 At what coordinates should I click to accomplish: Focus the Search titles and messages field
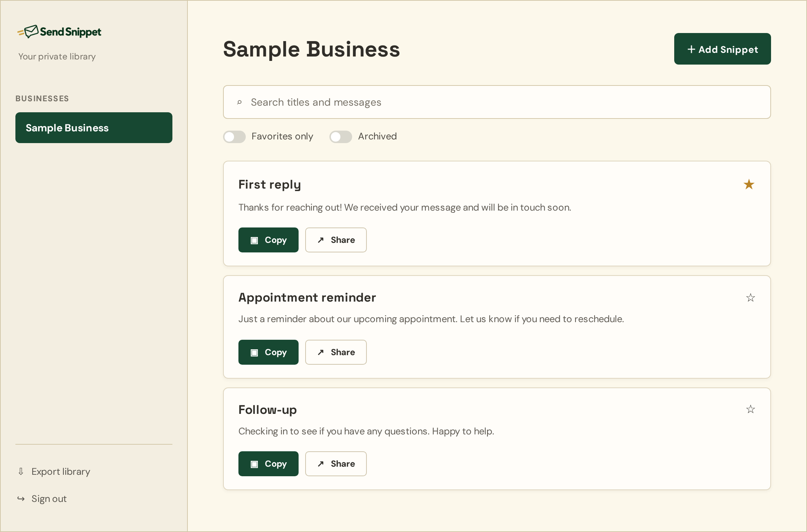pos(497,102)
